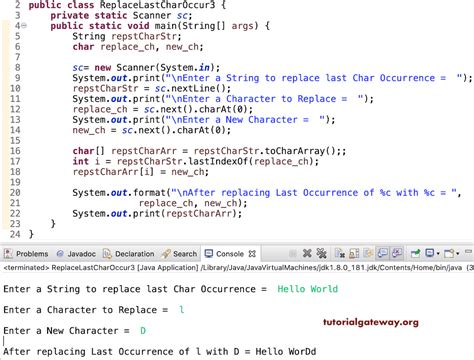This screenshot has width=474, height=360.
Task: Click 'new Scanner(System.in)' on line 8
Action: click(154, 68)
